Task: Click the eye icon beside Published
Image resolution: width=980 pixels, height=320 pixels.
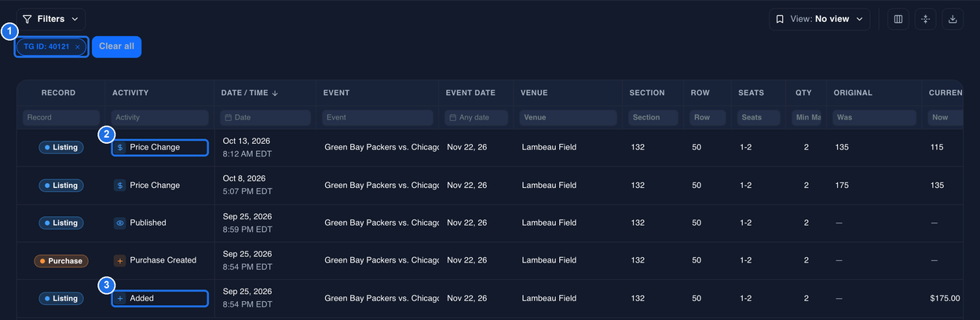Action: tap(119, 223)
